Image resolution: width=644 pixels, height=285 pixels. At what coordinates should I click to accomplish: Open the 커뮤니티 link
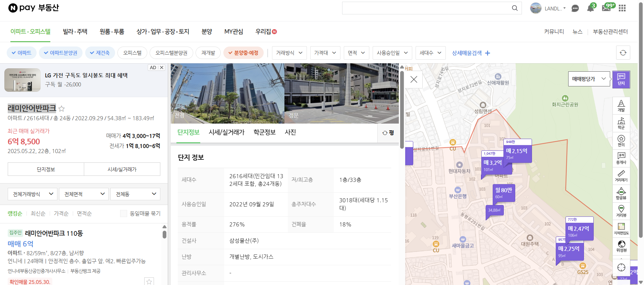click(x=554, y=31)
